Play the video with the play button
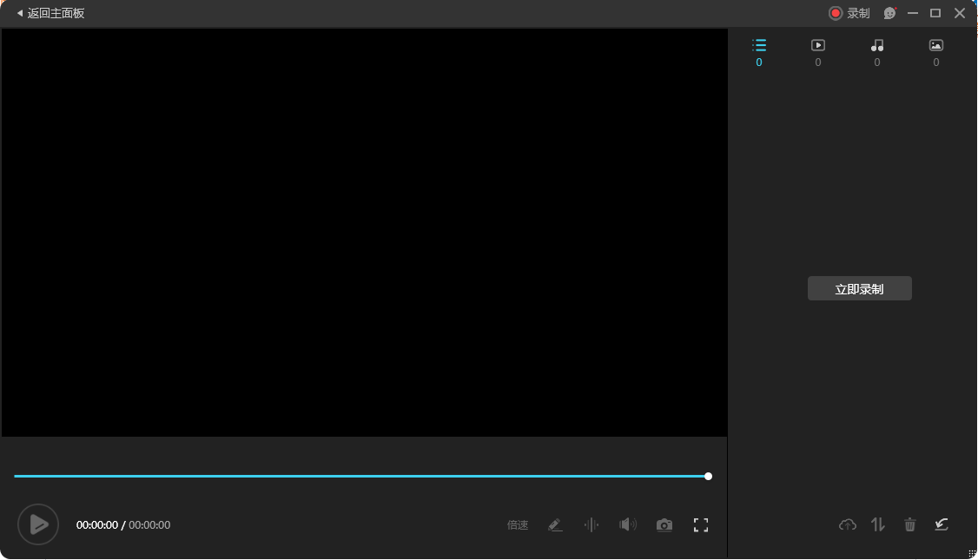The image size is (978, 560). pyautogui.click(x=38, y=524)
